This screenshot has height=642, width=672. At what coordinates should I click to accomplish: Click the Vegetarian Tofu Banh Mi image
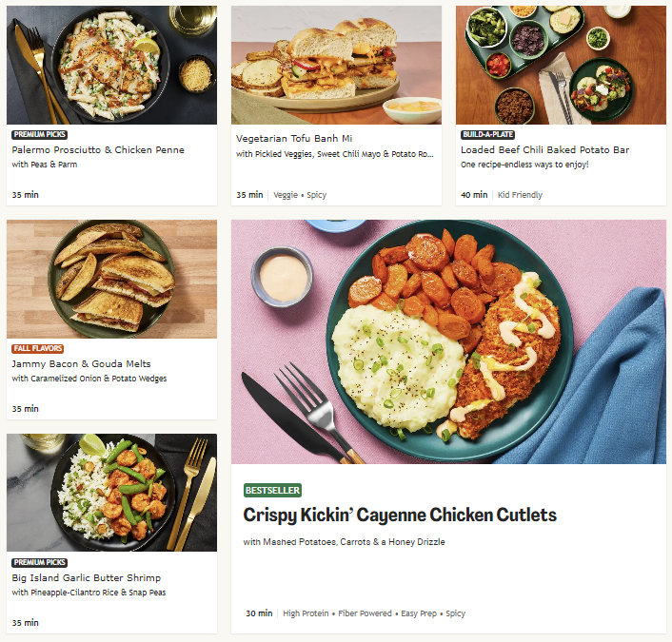coord(336,65)
